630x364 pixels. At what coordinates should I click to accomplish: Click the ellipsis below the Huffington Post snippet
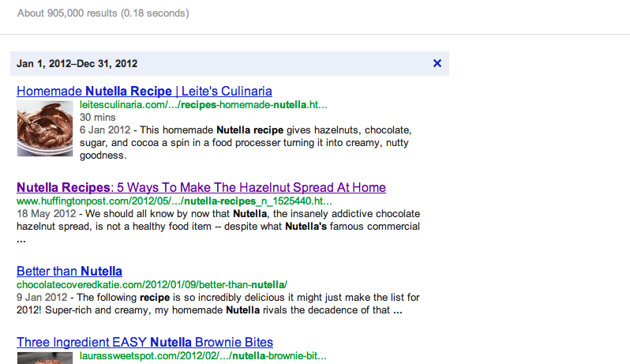click(x=21, y=238)
